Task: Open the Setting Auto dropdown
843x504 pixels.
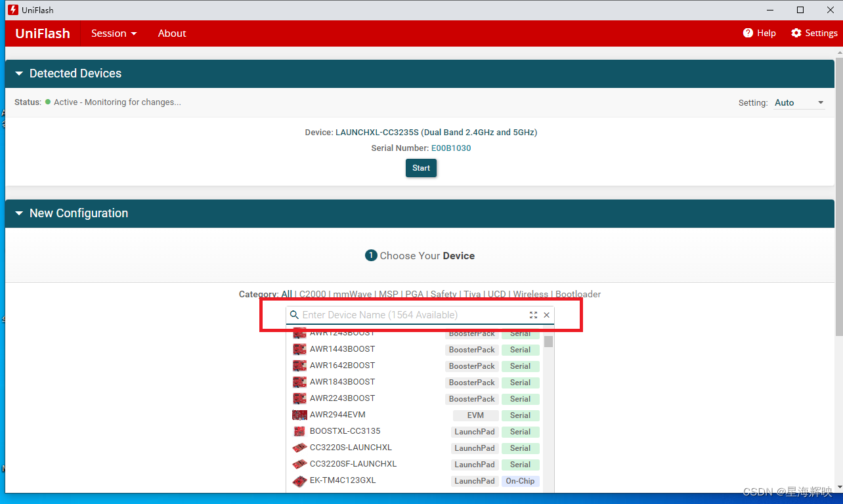Action: 799,103
